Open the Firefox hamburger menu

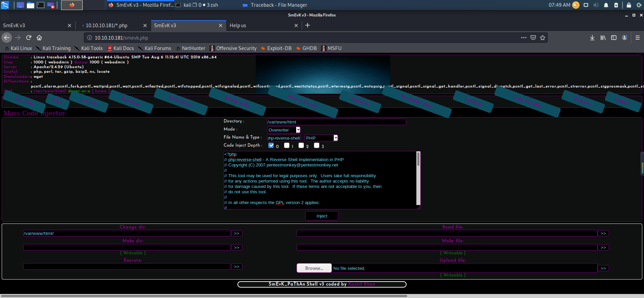637,38
